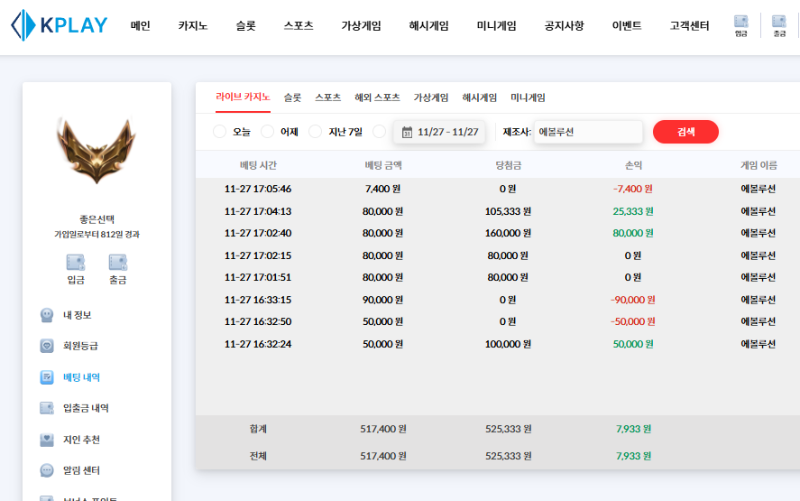Screen dimensions: 800x501
Task: Open 이벤트 in top navigation
Action: coord(627,26)
